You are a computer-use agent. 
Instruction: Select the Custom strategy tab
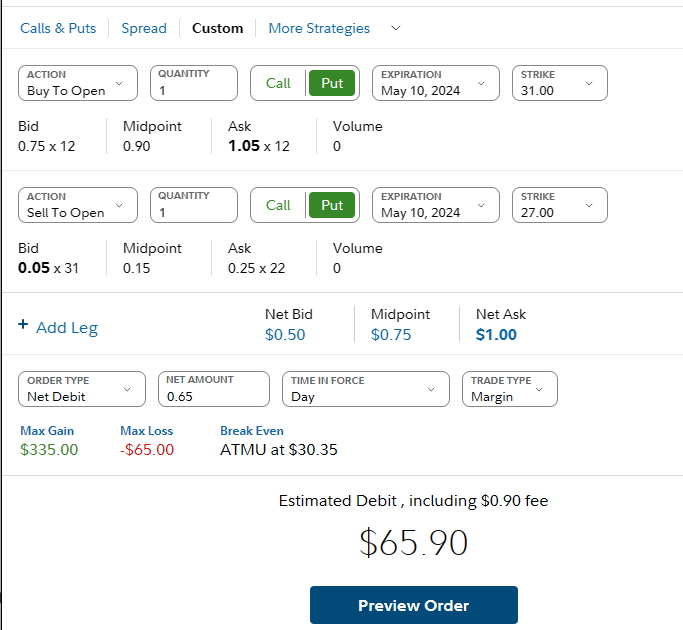pos(217,28)
